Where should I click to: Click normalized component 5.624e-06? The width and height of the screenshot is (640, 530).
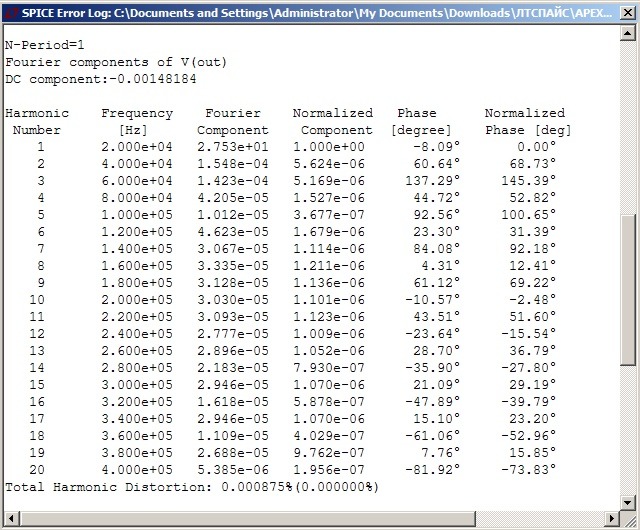tap(329, 164)
